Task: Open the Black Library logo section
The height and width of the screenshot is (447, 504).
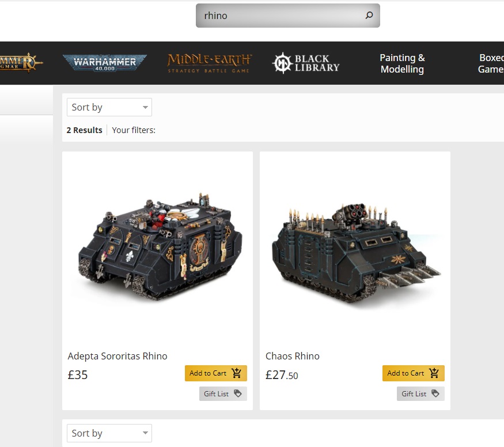Action: [x=306, y=63]
